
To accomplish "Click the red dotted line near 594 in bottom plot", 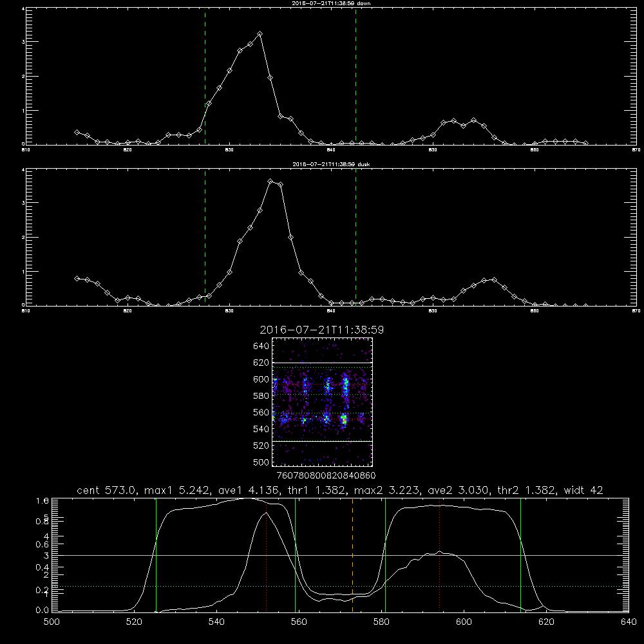I will click(439, 555).
